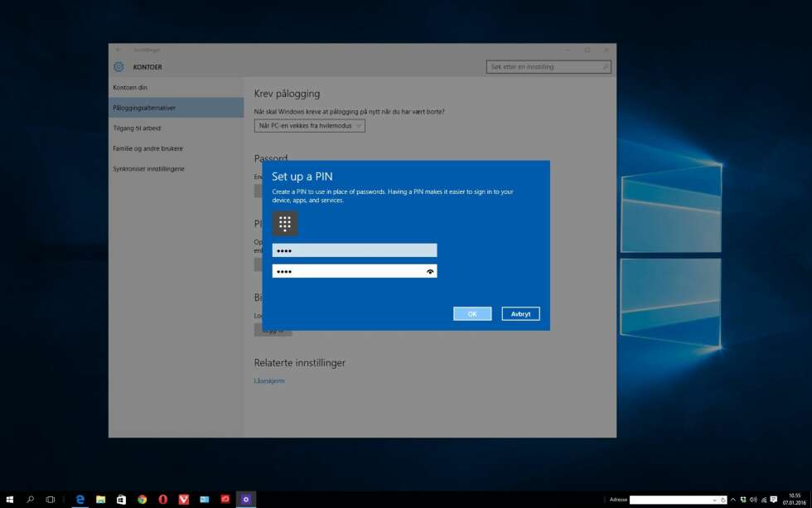This screenshot has width=812, height=508.
Task: Close the Settings window
Action: (x=607, y=50)
